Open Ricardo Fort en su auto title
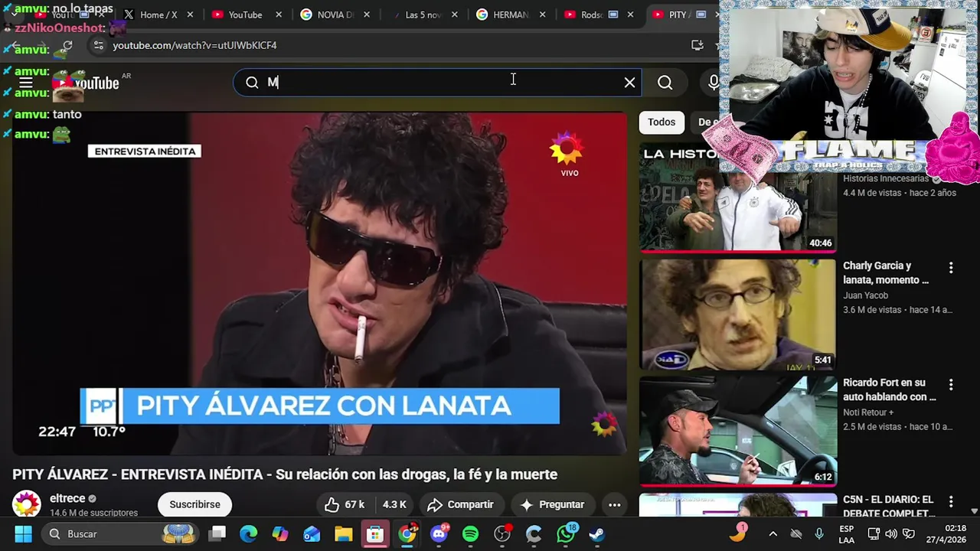This screenshot has width=980, height=551. (x=889, y=390)
